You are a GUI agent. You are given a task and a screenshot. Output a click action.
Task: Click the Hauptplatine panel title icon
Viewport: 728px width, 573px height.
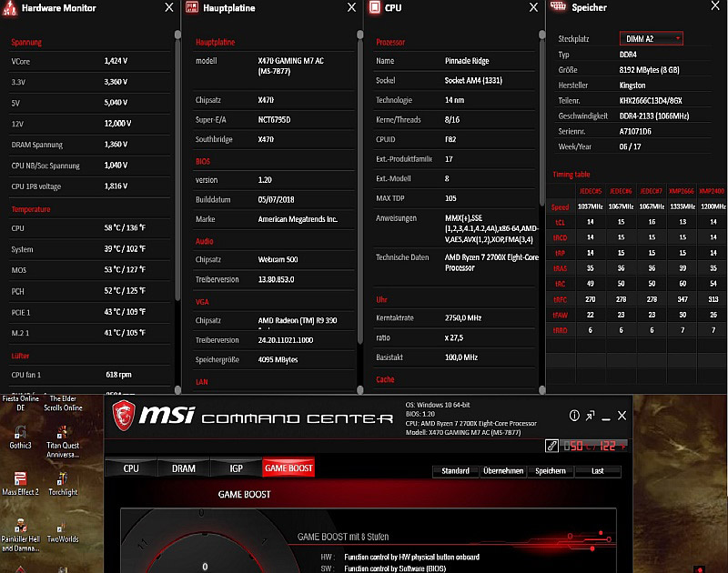click(192, 7)
